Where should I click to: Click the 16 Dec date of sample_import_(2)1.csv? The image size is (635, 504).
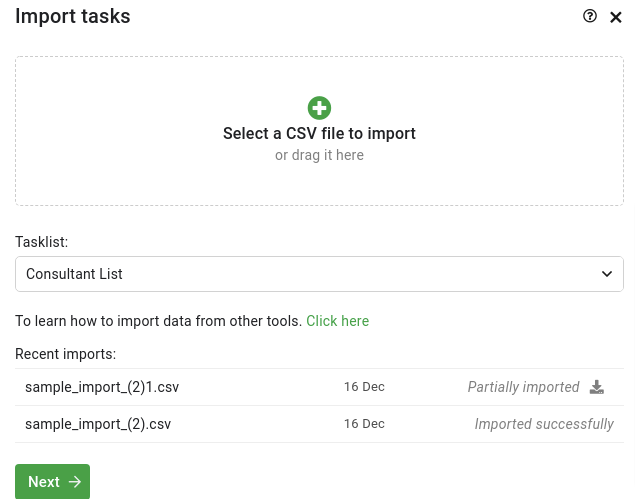[364, 387]
